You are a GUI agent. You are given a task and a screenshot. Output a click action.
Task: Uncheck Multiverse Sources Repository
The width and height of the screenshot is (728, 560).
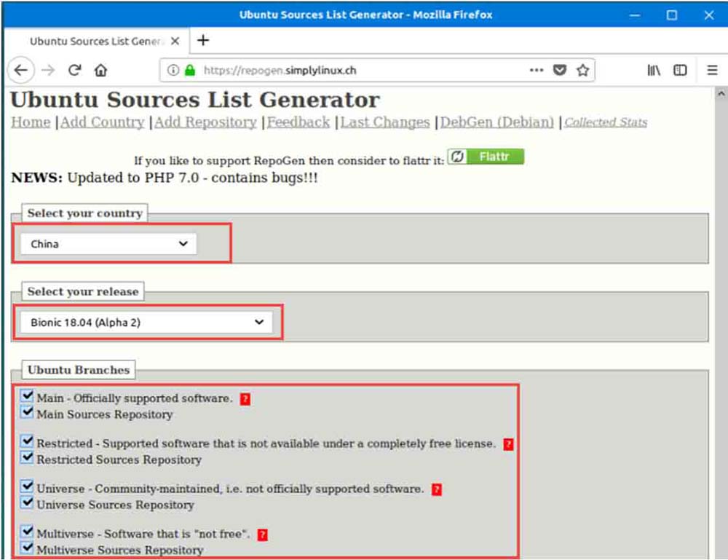click(x=28, y=548)
